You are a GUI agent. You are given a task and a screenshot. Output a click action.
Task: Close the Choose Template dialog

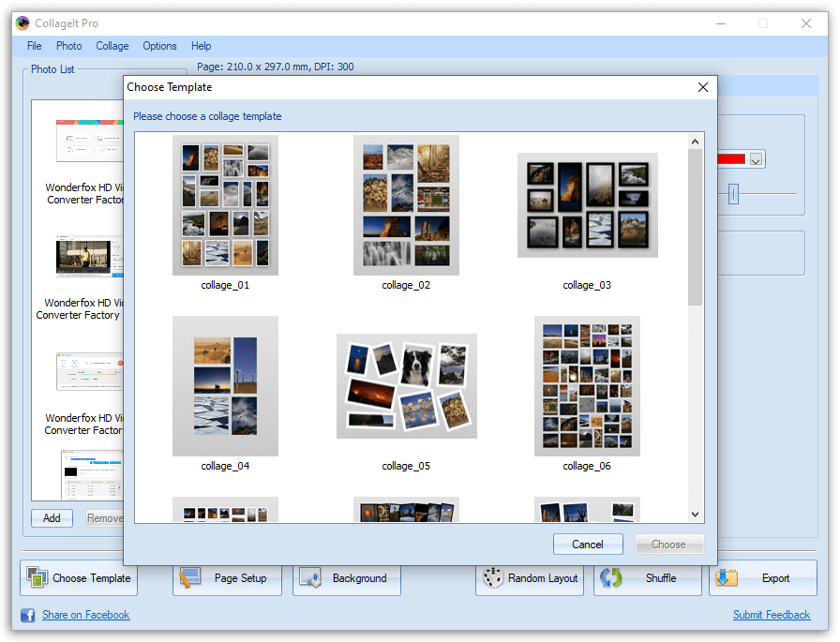coord(703,87)
